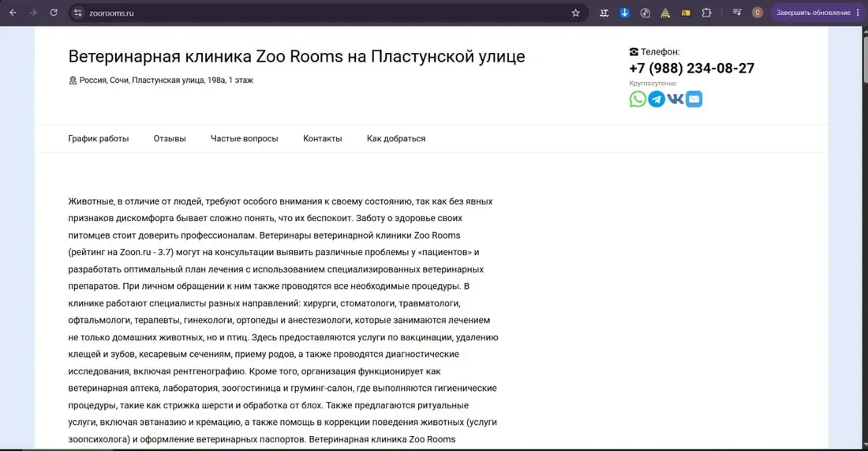The width and height of the screenshot is (868, 451).
Task: Open the yellow folder extension icon
Action: click(x=686, y=13)
